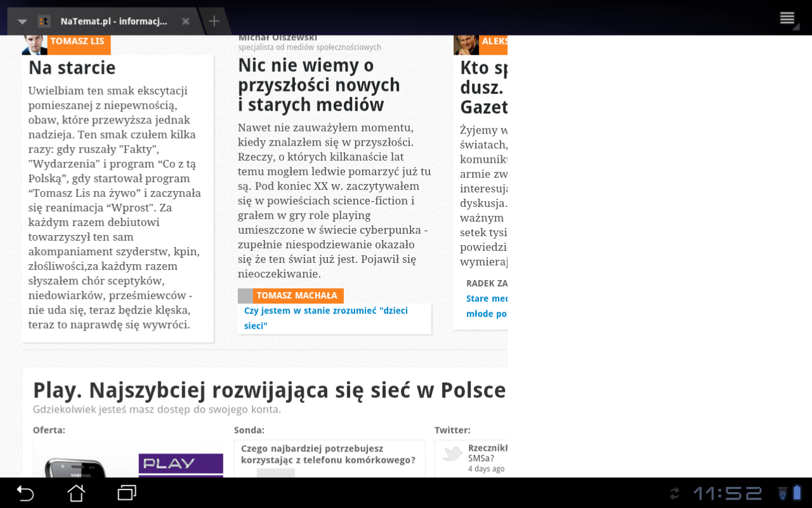The height and width of the screenshot is (508, 812).
Task: Tap the 'Michał Olszewski' author name
Action: [x=278, y=38]
